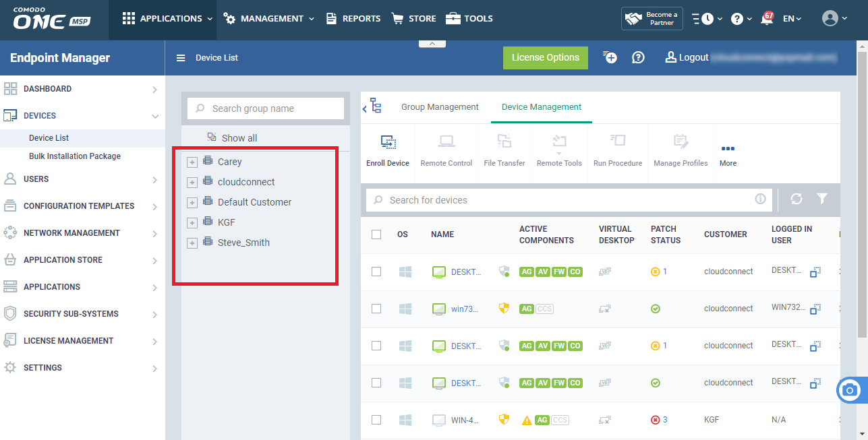Collapse the group tree panel icon
This screenshot has height=440, width=868.
372,107
